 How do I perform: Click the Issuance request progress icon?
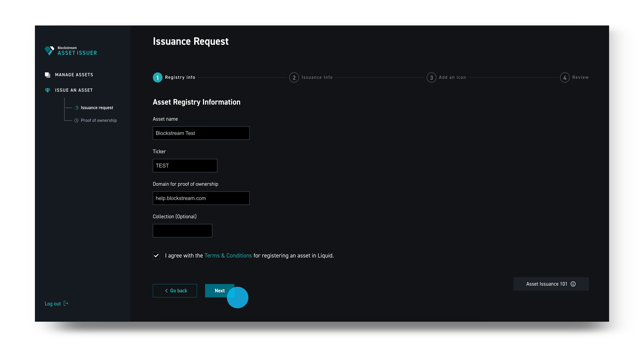click(77, 108)
